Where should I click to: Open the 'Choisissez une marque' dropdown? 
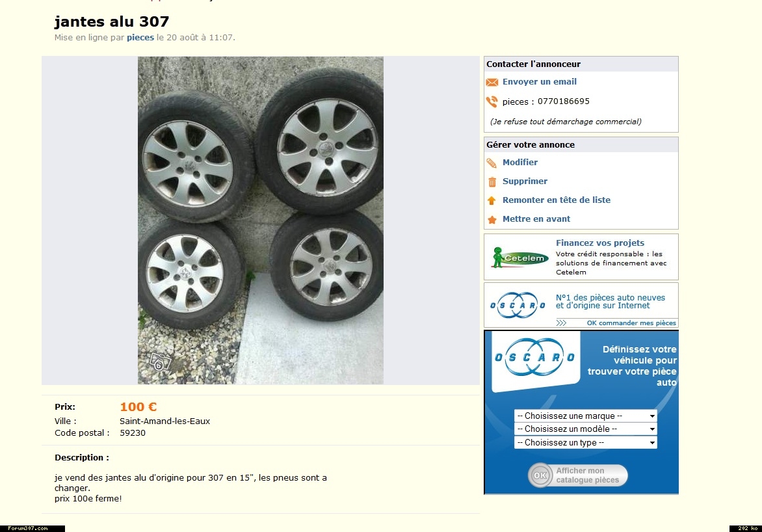[x=586, y=416]
